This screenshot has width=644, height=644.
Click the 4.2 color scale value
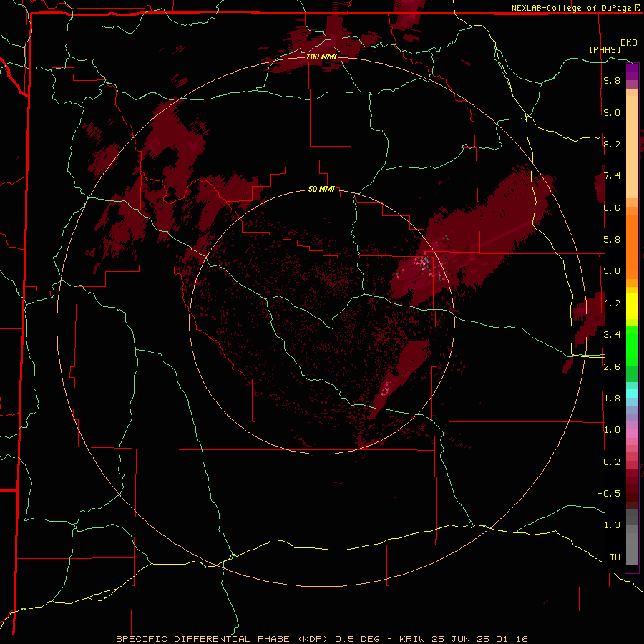(x=612, y=303)
